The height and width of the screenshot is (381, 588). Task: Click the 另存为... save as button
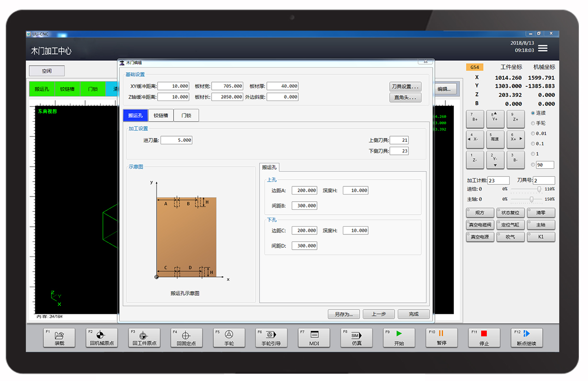344,314
